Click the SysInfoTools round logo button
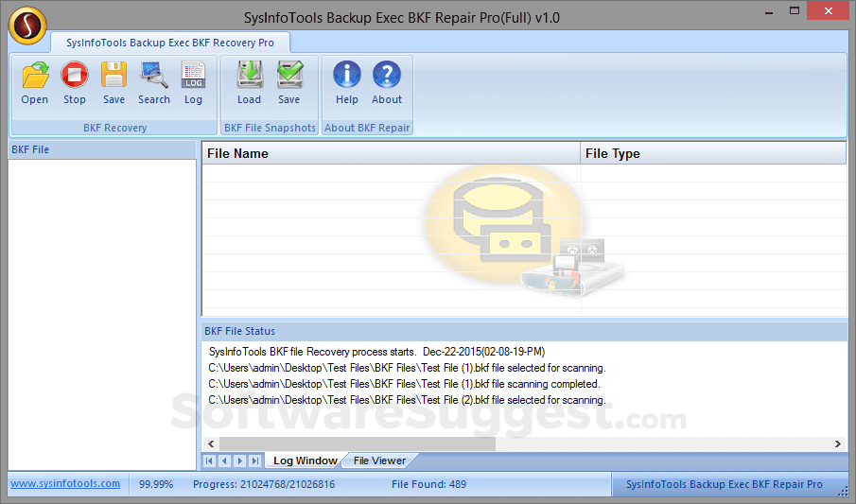Viewport: 856px width, 504px height. (x=27, y=26)
